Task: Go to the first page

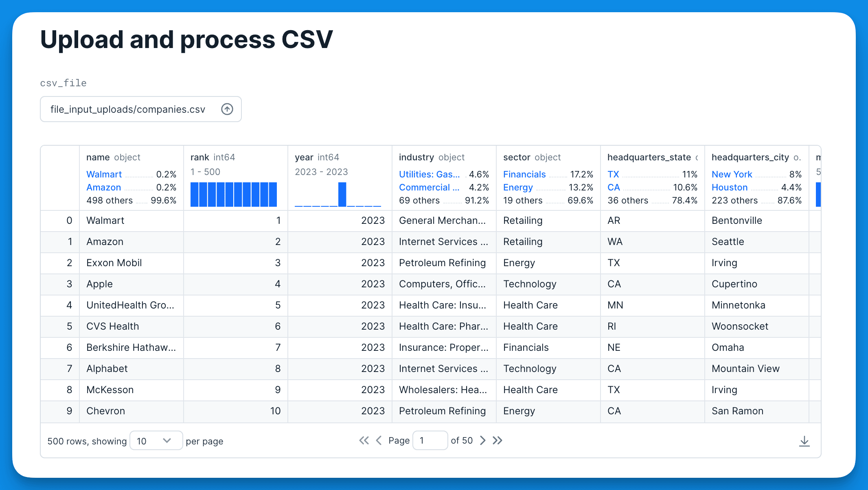Action: point(364,440)
